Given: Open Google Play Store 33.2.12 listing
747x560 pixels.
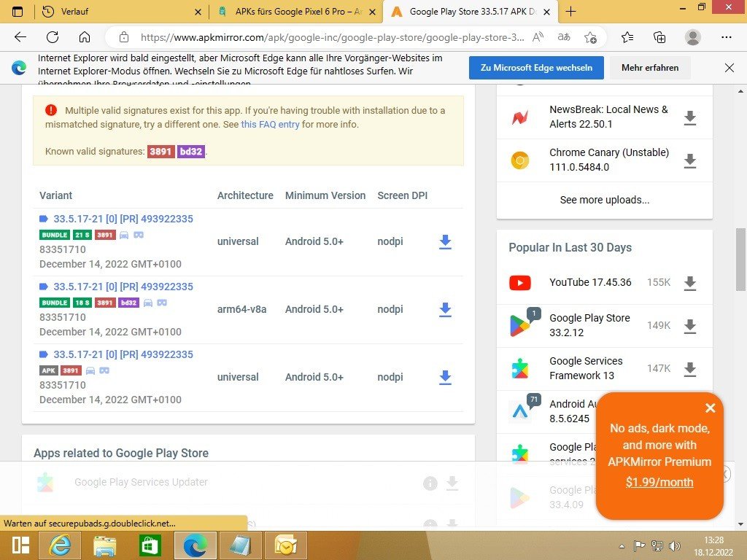Looking at the screenshot, I should (x=589, y=325).
